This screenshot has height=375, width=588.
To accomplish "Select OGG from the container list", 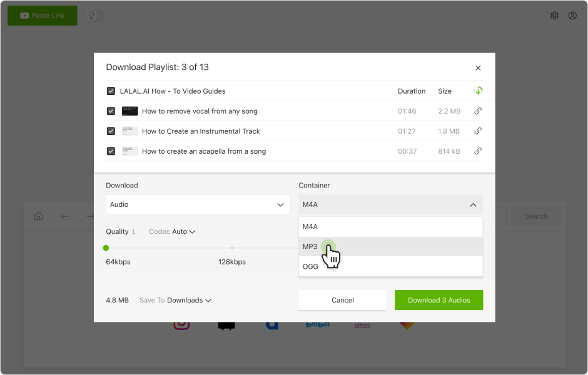I will (x=391, y=266).
